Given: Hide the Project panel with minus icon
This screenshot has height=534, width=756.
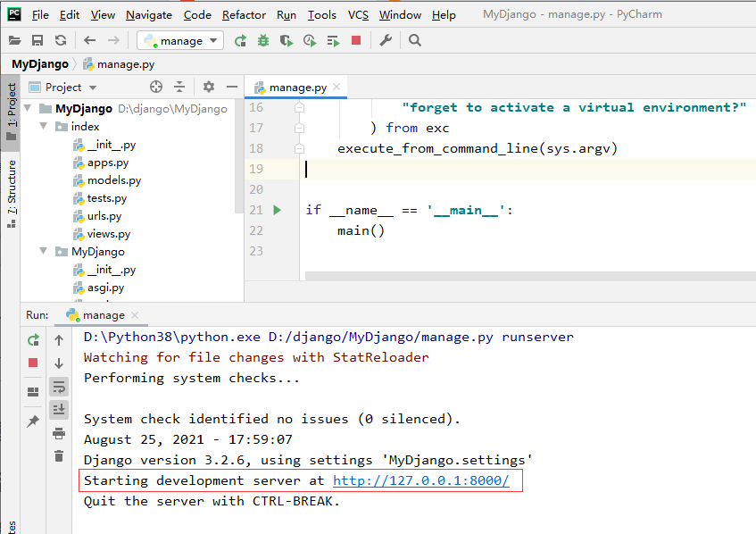Looking at the screenshot, I should 232,87.
